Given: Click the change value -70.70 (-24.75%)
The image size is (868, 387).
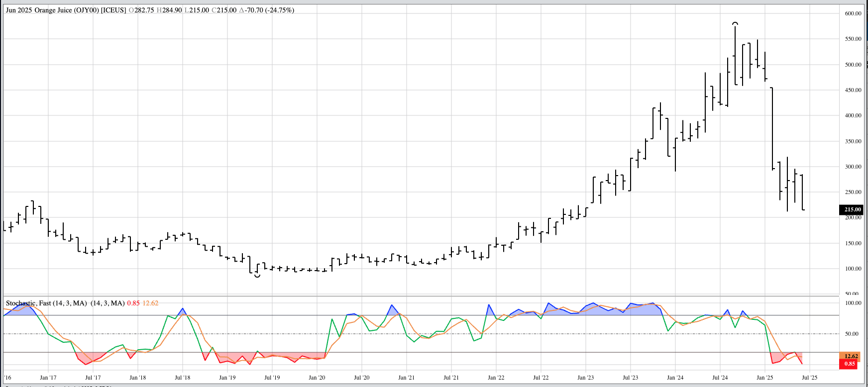Looking at the screenshot, I should [269, 10].
